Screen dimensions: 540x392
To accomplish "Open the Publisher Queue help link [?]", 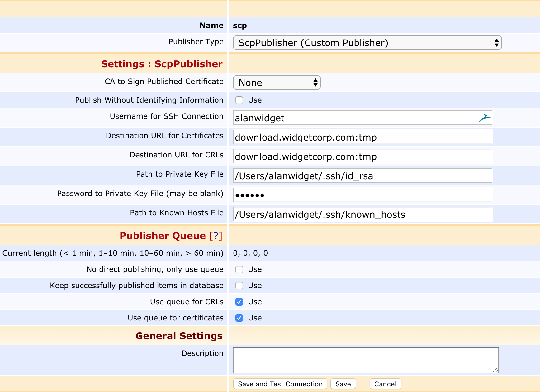I will pos(216,236).
